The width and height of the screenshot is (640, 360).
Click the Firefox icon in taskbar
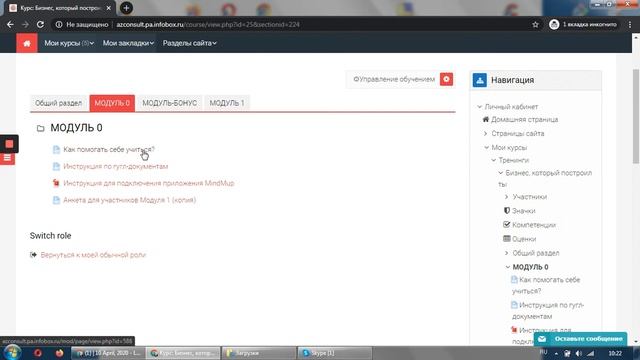59,353
